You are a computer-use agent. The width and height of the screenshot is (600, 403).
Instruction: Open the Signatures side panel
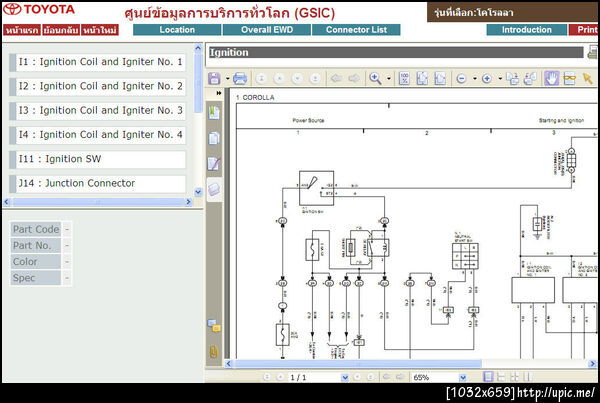coord(214,163)
